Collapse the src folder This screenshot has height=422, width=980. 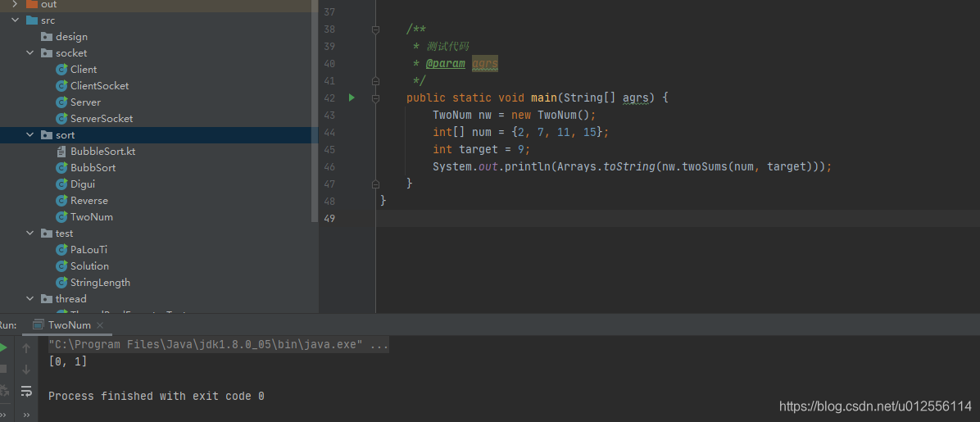(x=15, y=20)
